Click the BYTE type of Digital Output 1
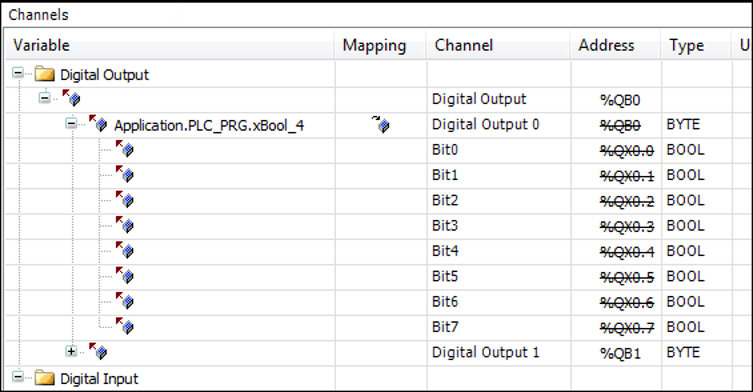The height and width of the screenshot is (392, 753). (683, 352)
